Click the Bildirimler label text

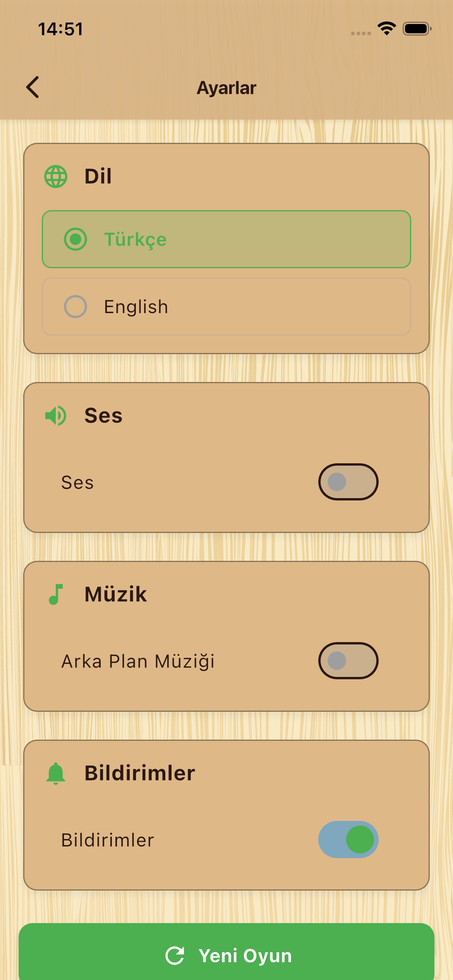tap(108, 840)
